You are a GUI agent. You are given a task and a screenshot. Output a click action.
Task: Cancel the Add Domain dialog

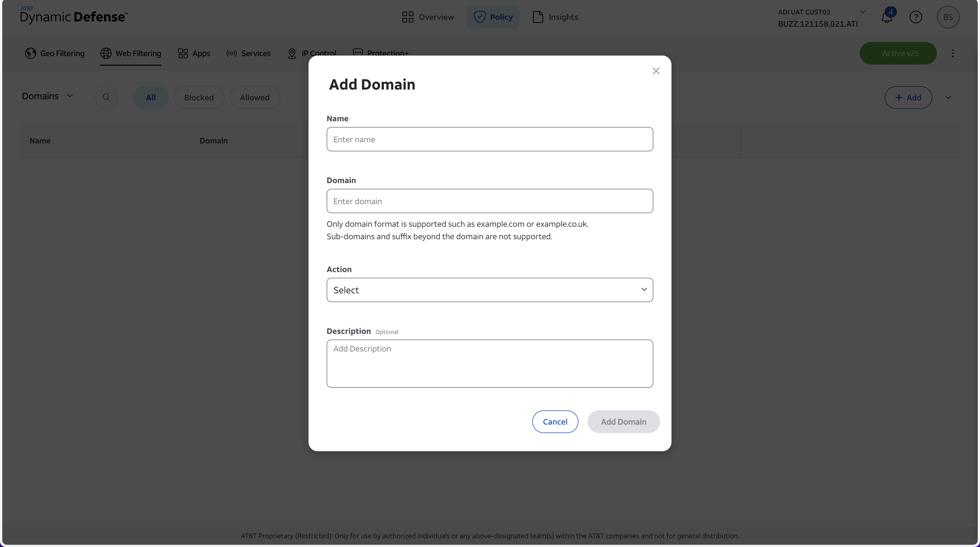click(555, 421)
